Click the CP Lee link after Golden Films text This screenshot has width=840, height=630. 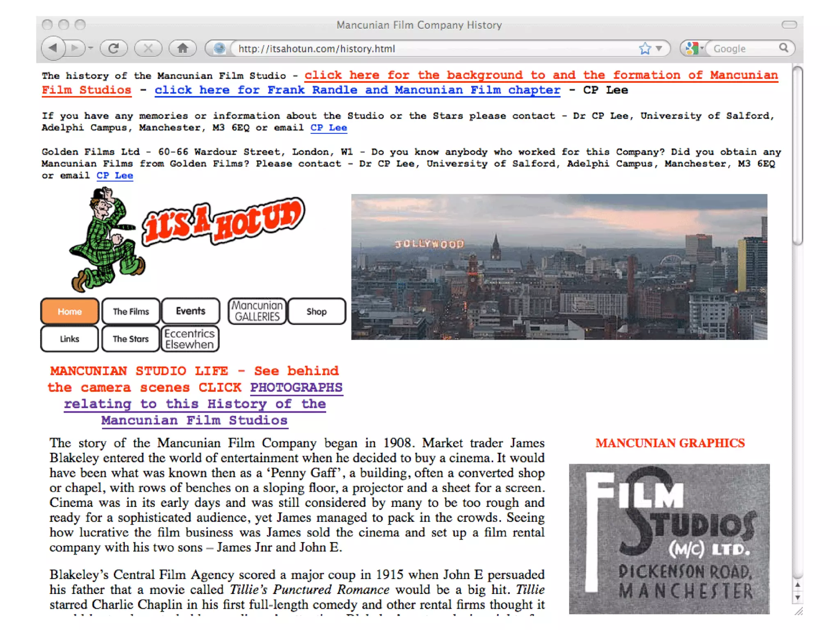coord(115,176)
